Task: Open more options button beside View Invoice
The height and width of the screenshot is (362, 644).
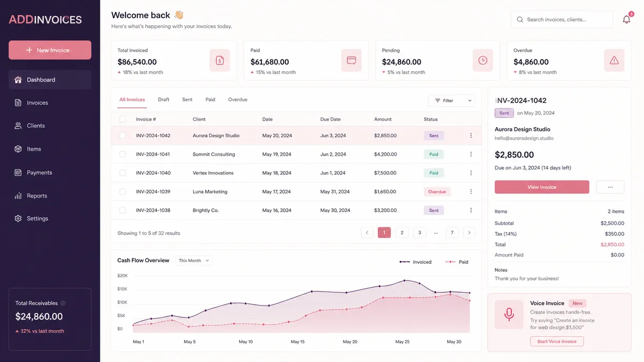Action: (x=610, y=187)
